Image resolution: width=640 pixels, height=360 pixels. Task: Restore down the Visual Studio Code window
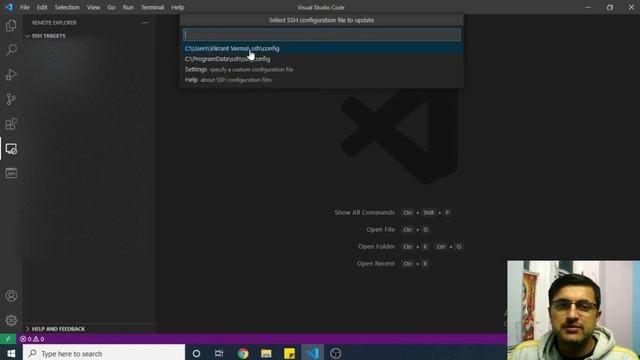[x=610, y=7]
